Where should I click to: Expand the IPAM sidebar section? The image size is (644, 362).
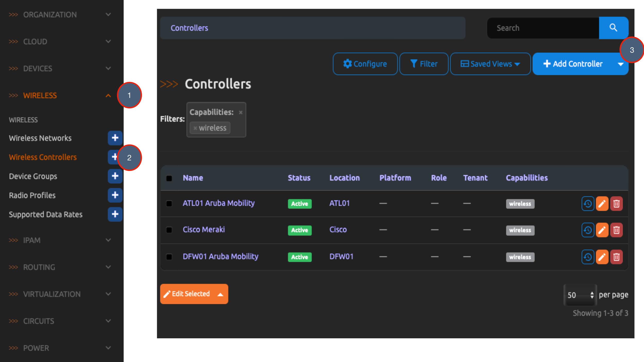(108, 240)
